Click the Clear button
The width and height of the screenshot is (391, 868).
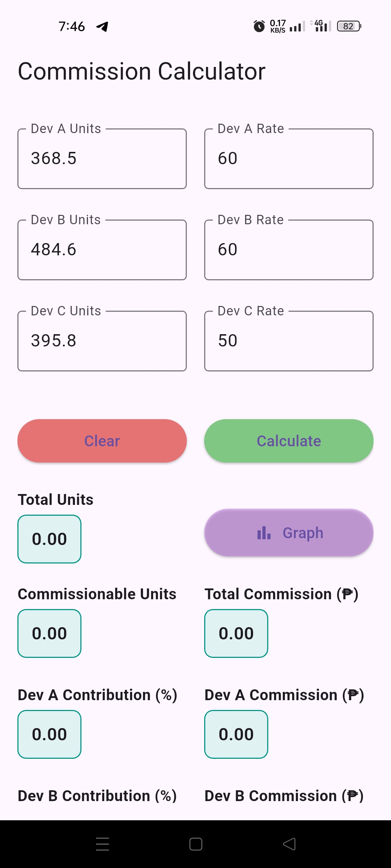(x=102, y=441)
